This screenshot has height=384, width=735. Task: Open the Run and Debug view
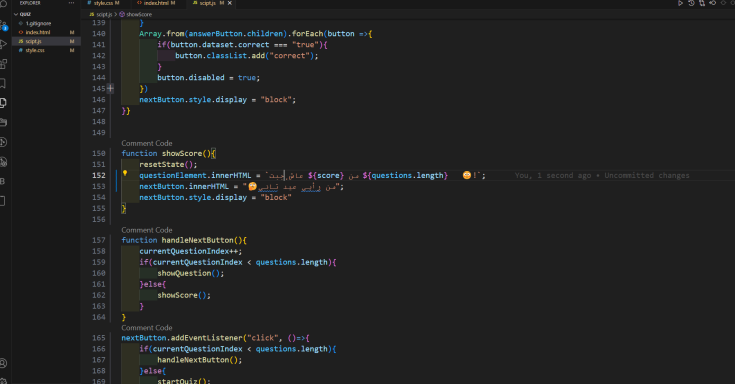[x=3, y=45]
